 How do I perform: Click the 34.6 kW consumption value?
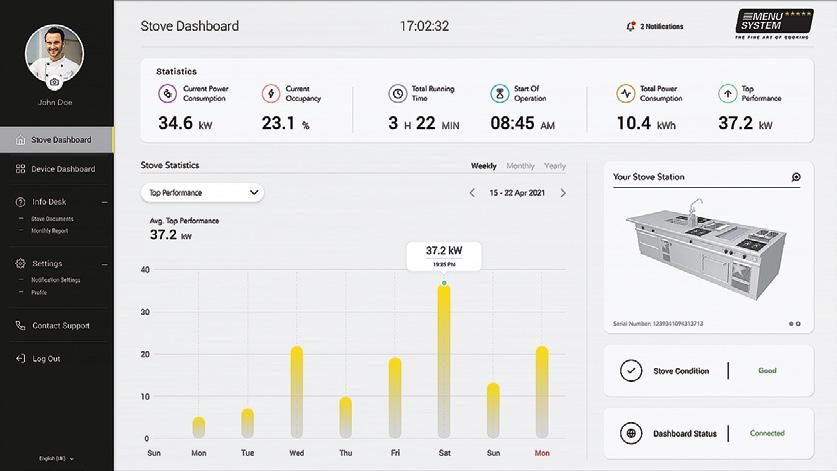click(x=185, y=123)
